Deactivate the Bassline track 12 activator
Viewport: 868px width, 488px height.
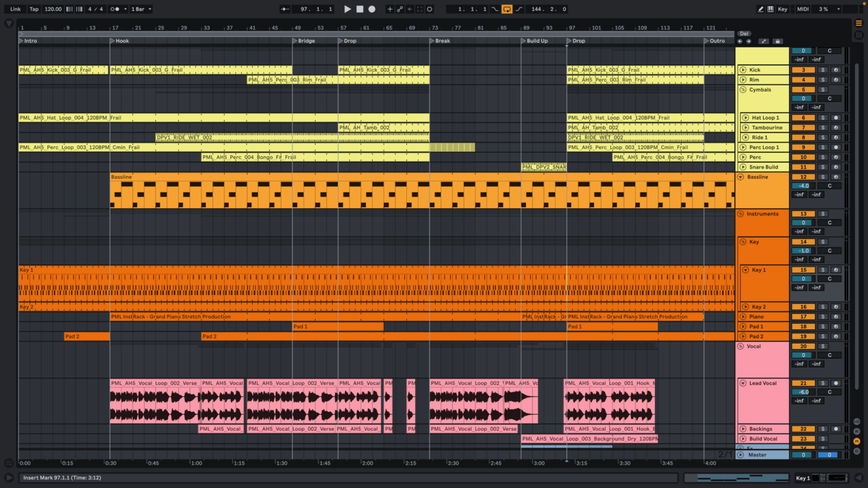coord(803,177)
